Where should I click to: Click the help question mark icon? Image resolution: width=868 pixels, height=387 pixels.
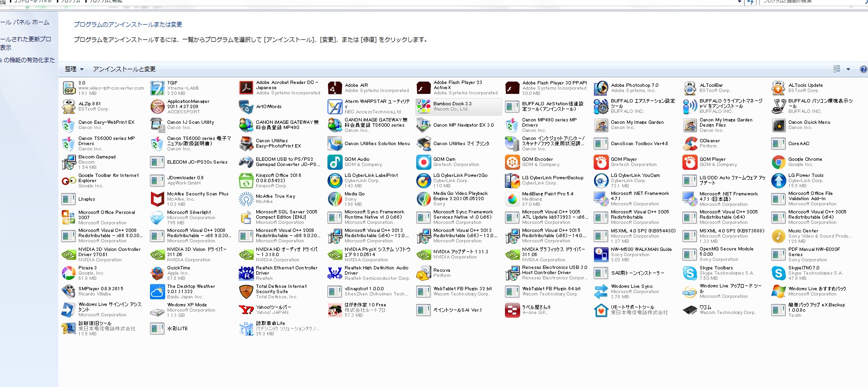click(863, 69)
